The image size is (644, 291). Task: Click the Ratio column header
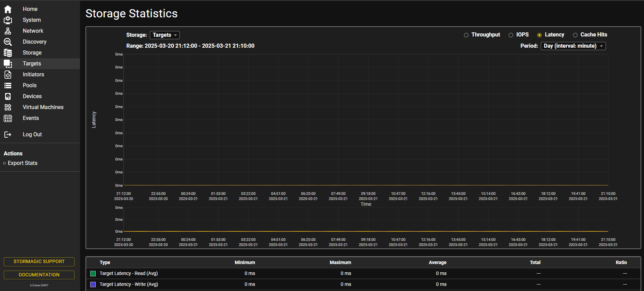click(x=621, y=263)
